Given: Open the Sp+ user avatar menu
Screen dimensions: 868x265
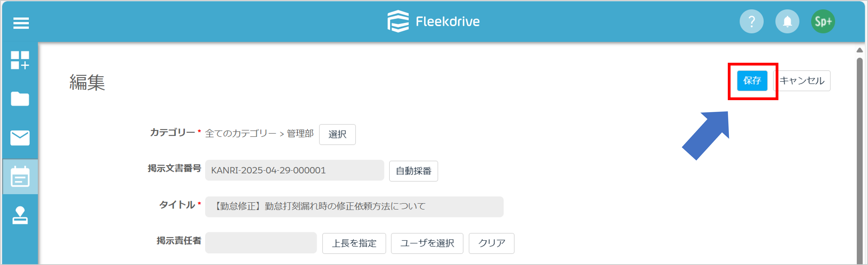Looking at the screenshot, I should tap(823, 22).
